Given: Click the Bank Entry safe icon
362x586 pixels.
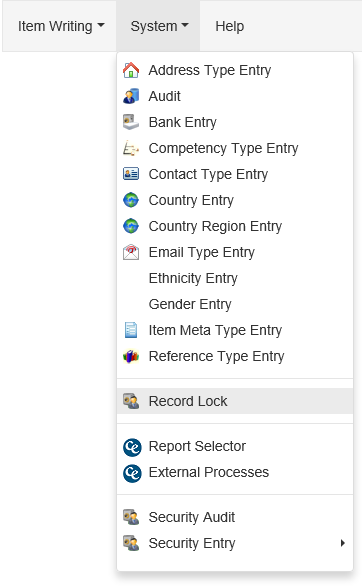Looking at the screenshot, I should pos(131,122).
